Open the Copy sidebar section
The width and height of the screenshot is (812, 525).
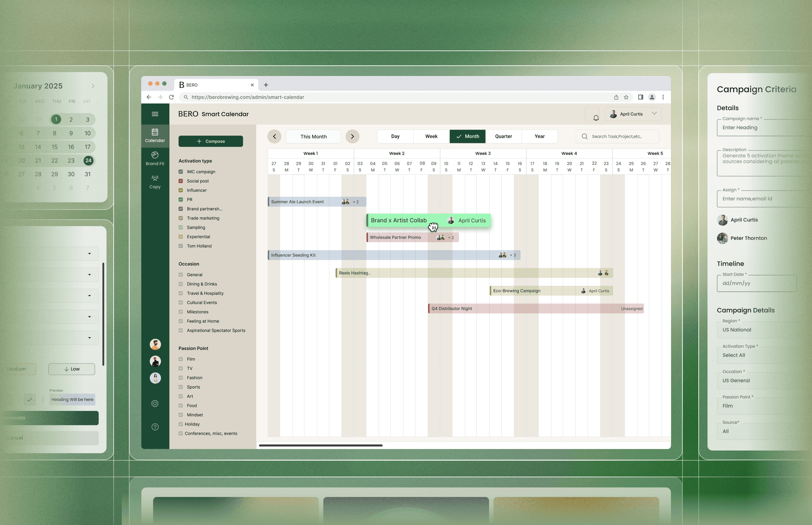pos(155,182)
